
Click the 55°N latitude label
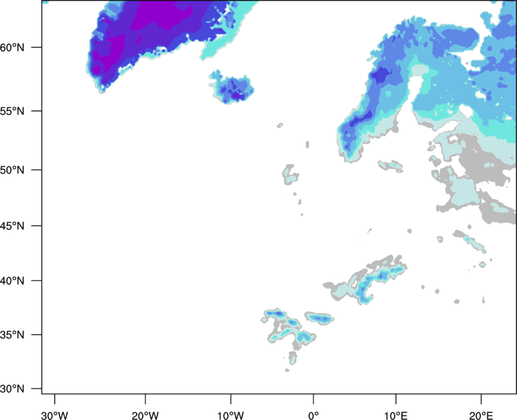12,111
